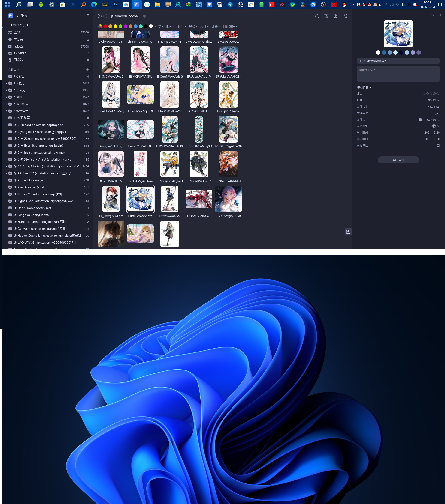Open search with the magnifier icon

coord(317,16)
